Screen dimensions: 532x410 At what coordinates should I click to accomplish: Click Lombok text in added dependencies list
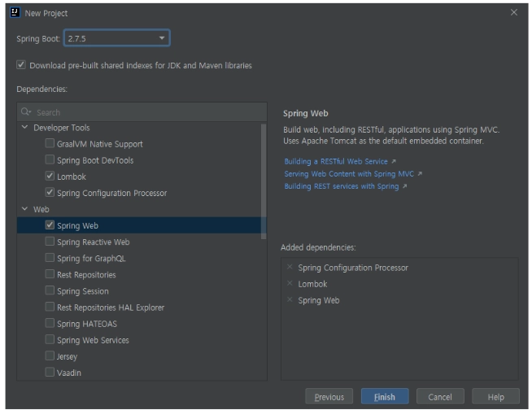pos(312,284)
